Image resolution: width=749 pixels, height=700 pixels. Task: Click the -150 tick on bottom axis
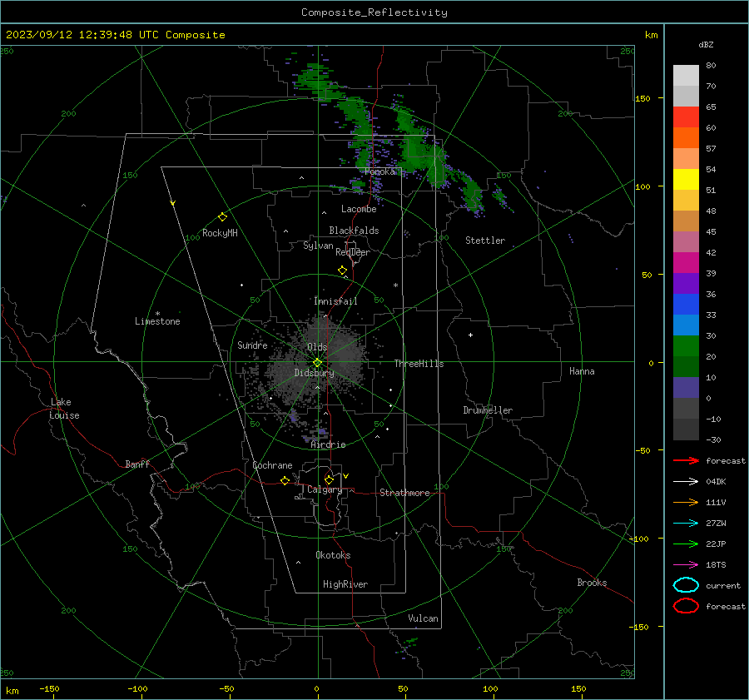coord(49,688)
